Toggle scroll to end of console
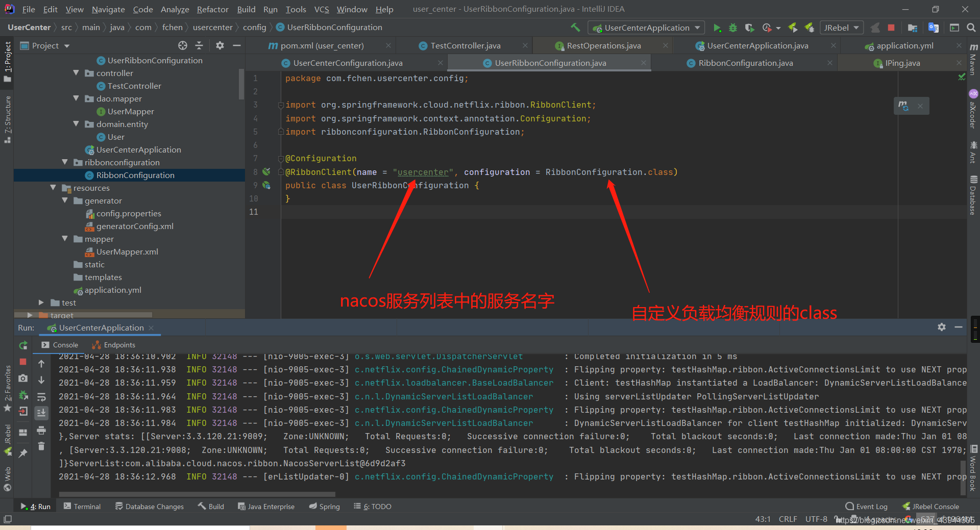Screen dimensions: 980x530 point(41,413)
